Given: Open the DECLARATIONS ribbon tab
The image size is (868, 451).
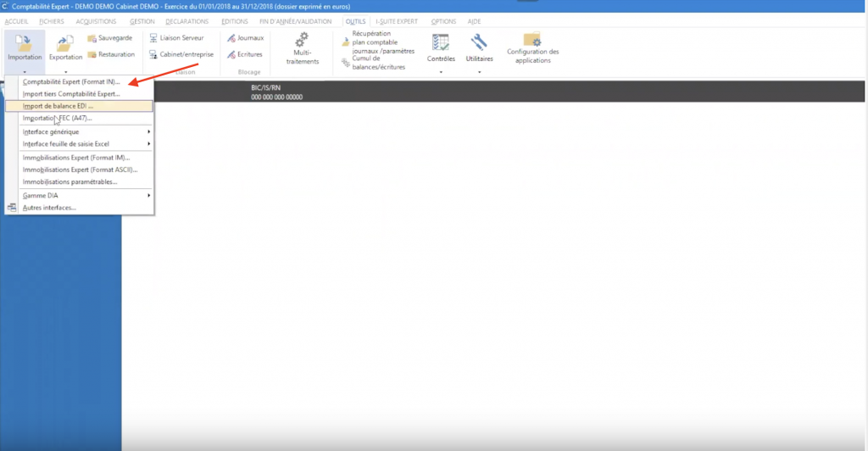Looking at the screenshot, I should pyautogui.click(x=187, y=21).
